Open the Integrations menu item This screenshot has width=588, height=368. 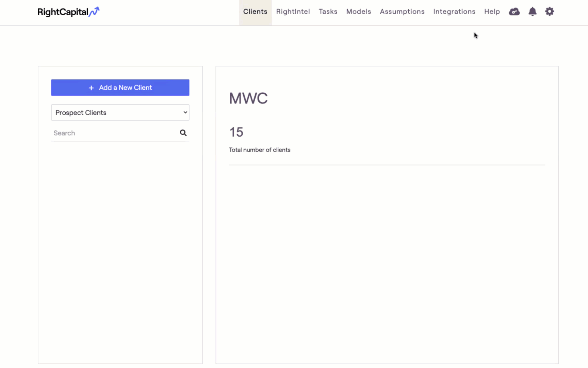(x=454, y=12)
